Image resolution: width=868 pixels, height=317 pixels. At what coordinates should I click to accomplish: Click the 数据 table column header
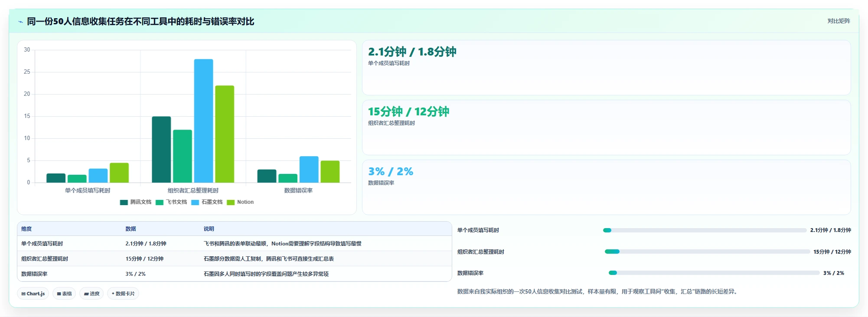point(131,229)
